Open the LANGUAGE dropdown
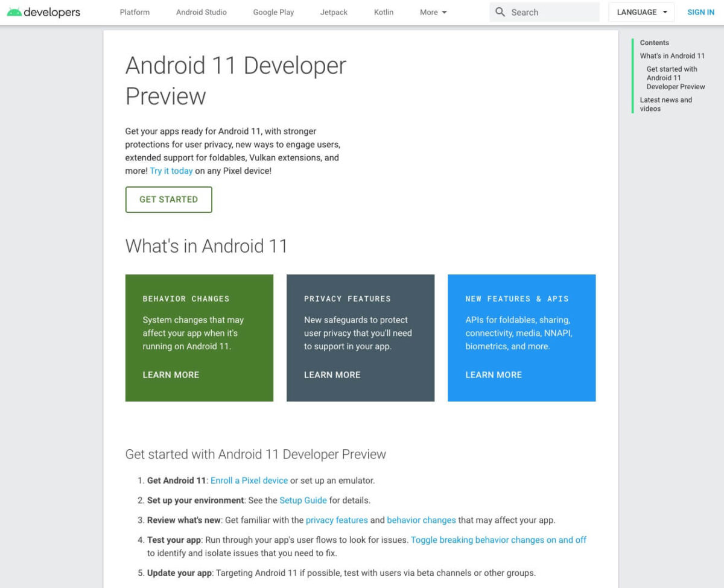 click(640, 11)
